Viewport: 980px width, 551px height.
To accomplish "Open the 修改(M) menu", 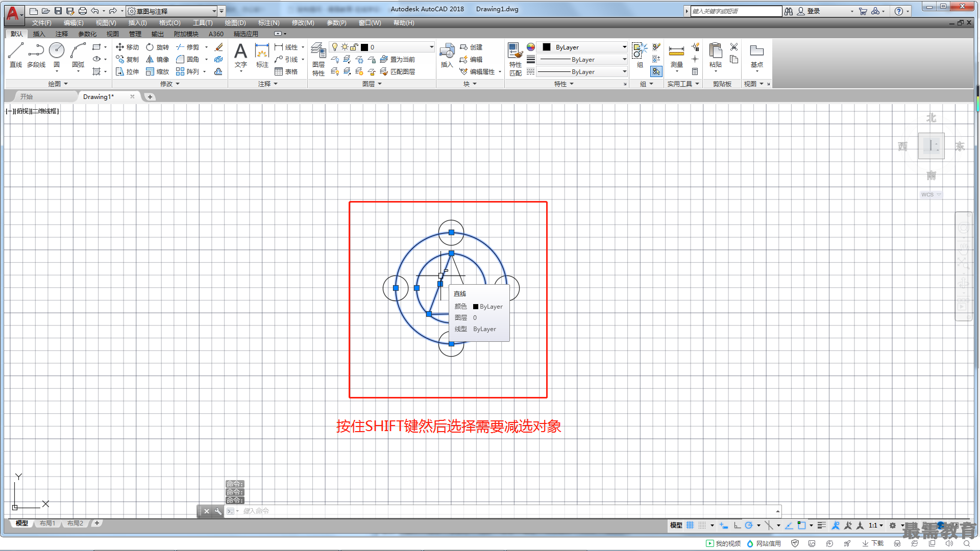I will click(x=303, y=23).
